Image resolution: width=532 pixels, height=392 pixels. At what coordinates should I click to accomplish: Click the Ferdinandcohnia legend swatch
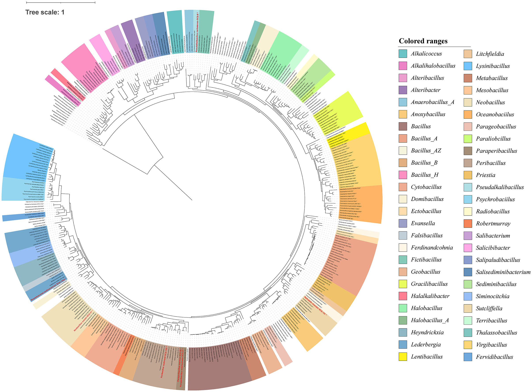[x=403, y=248]
